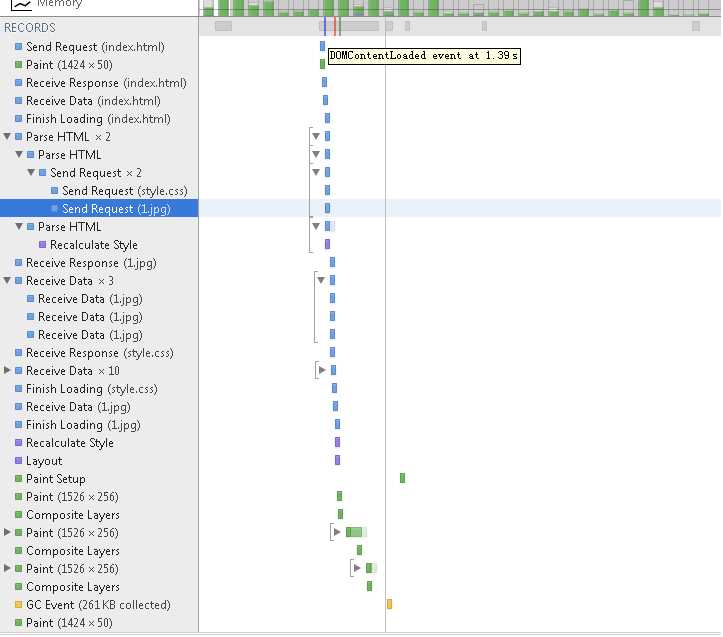
Task: Click the timeline bar for Finish Loading (1.jpg)
Action: [338, 424]
